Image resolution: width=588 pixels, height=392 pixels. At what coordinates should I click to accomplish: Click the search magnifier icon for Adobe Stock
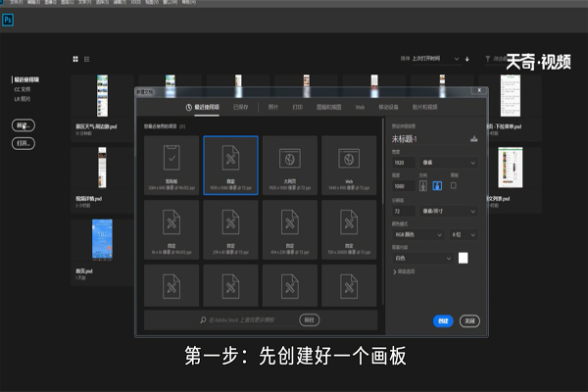pos(203,320)
